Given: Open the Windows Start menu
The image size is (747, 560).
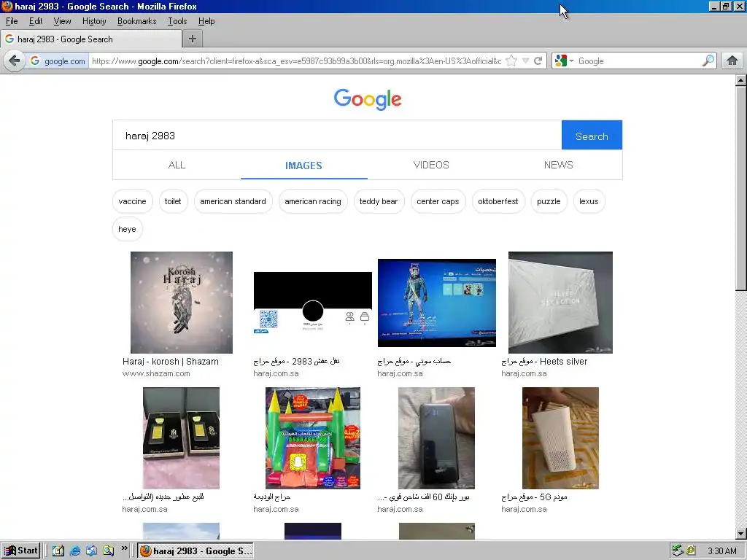Looking at the screenshot, I should coord(20,551).
